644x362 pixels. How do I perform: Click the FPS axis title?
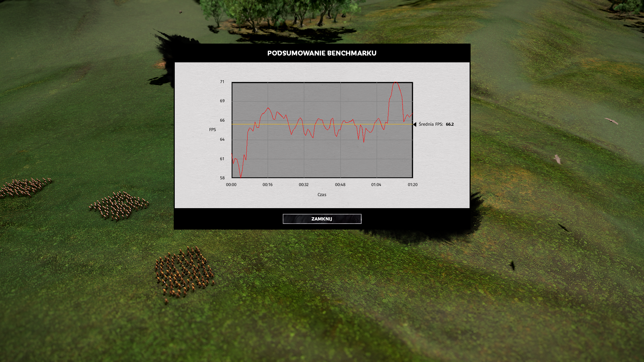point(212,130)
